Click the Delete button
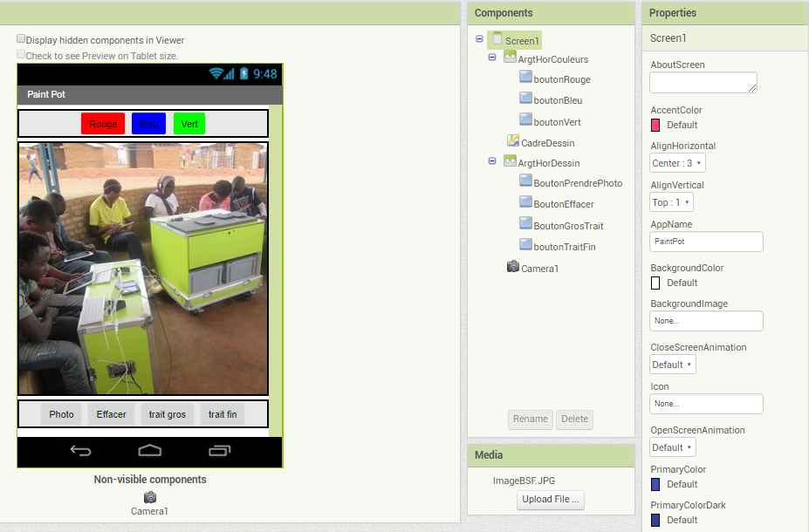This screenshot has width=809, height=532. coord(574,419)
